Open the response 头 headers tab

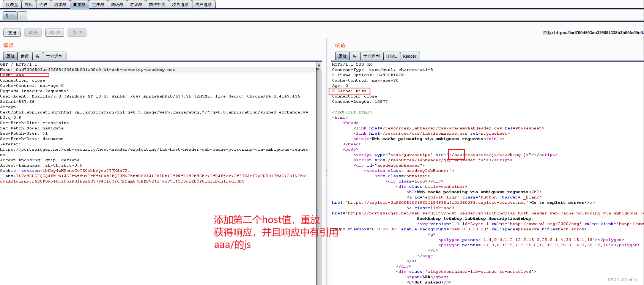tap(354, 56)
